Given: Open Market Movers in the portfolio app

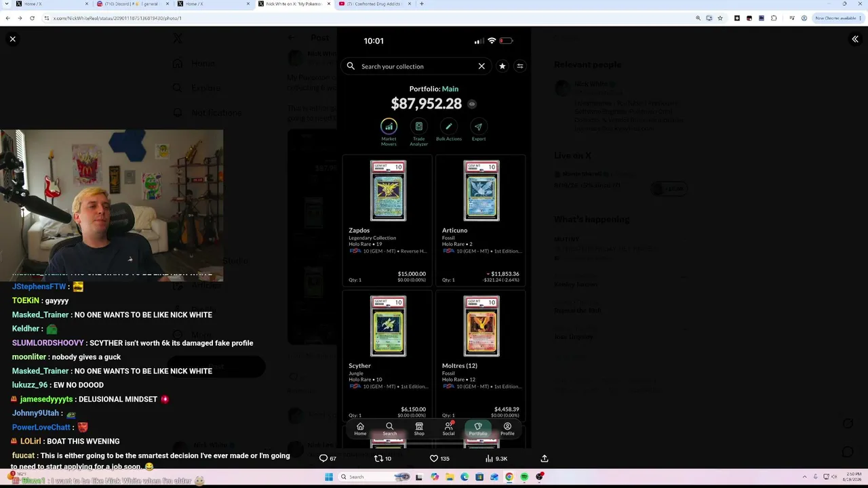Looking at the screenshot, I should [389, 131].
